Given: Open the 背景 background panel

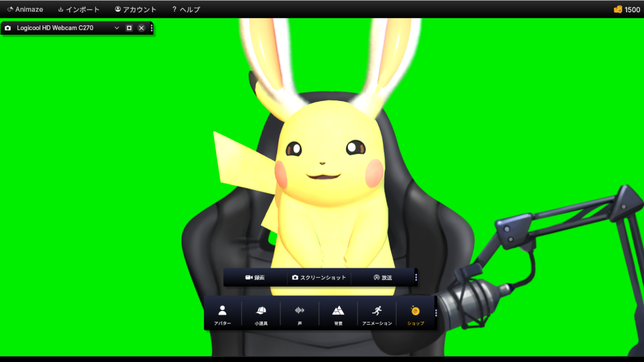Looking at the screenshot, I should click(x=338, y=315).
